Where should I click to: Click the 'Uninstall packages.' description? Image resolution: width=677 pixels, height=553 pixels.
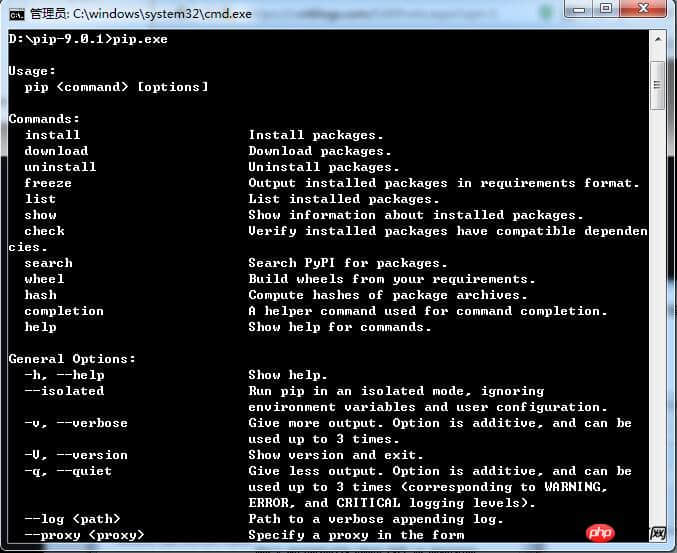coord(324,167)
